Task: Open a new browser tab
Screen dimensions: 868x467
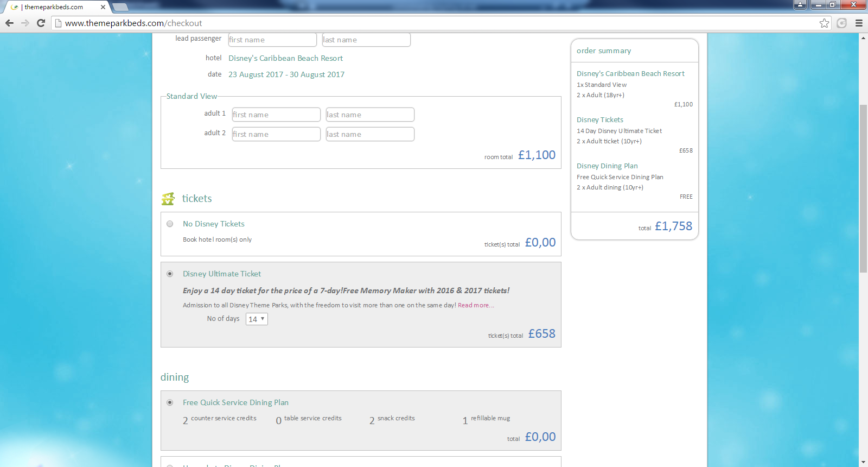Action: pos(120,7)
